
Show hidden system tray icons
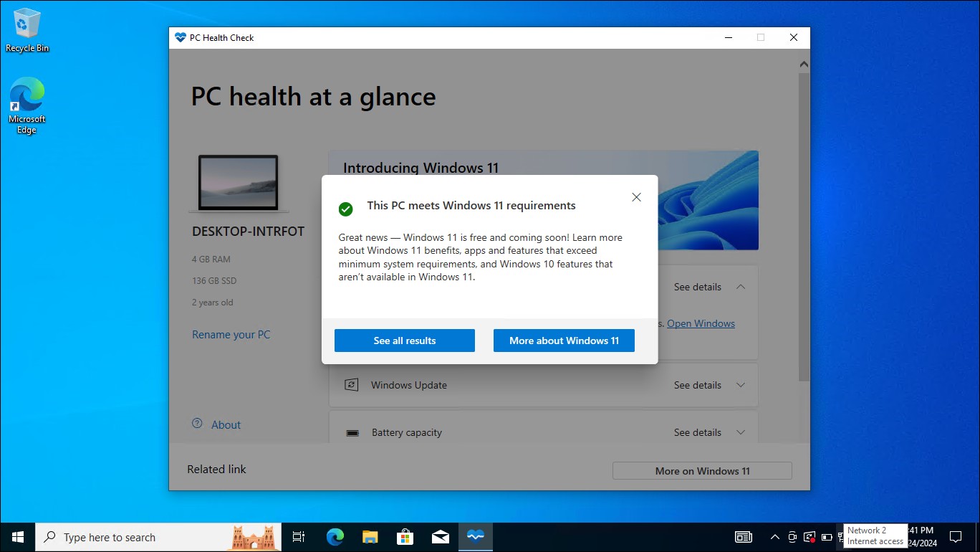(774, 537)
